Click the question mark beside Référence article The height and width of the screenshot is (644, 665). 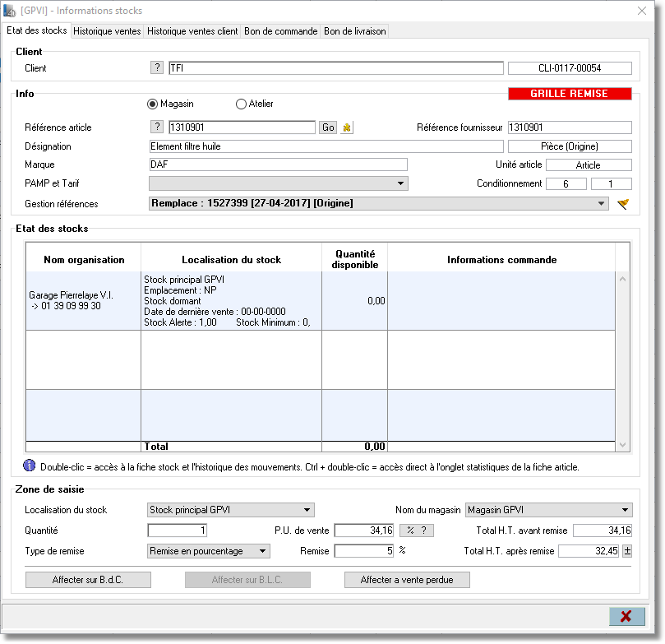[157, 127]
